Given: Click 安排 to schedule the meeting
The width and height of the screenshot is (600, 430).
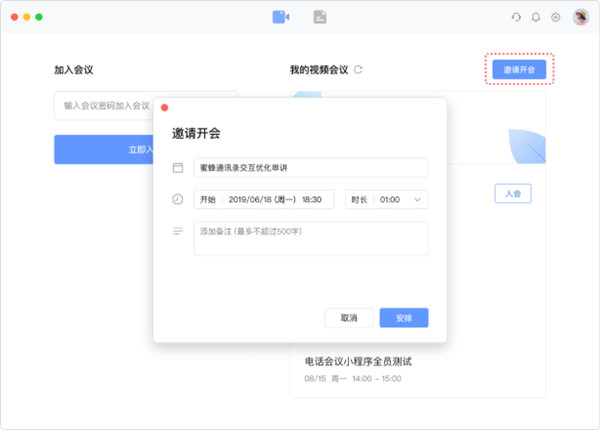Looking at the screenshot, I should (404, 318).
